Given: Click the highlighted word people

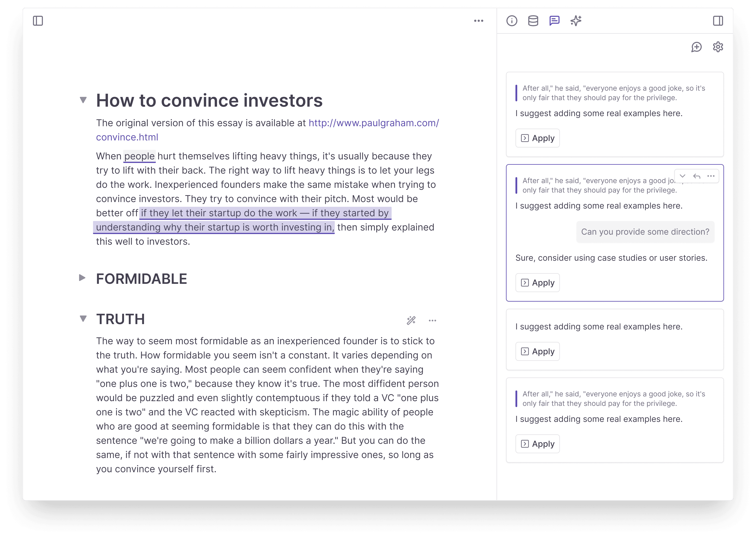Looking at the screenshot, I should coord(139,156).
